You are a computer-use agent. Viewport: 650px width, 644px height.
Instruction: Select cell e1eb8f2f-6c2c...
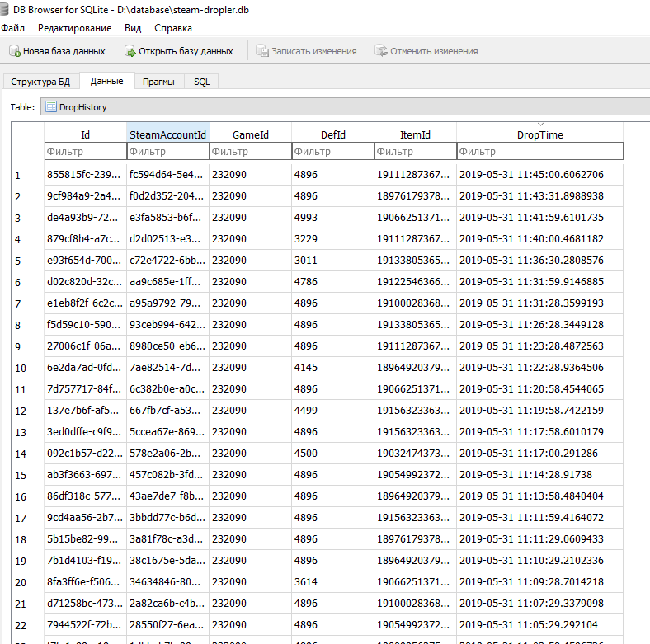point(85,303)
